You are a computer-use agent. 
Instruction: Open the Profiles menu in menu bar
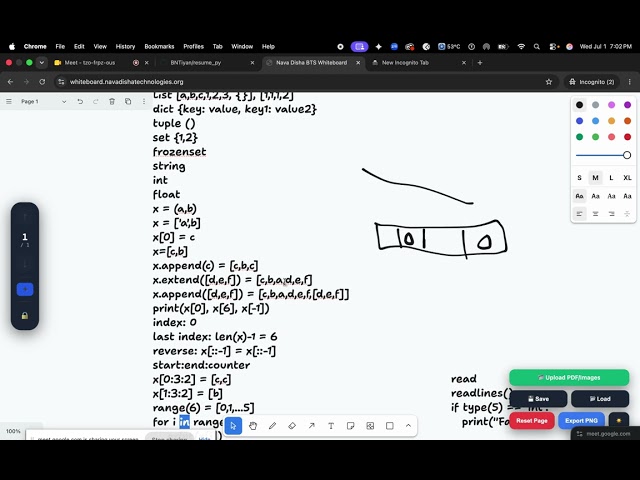pos(193,47)
